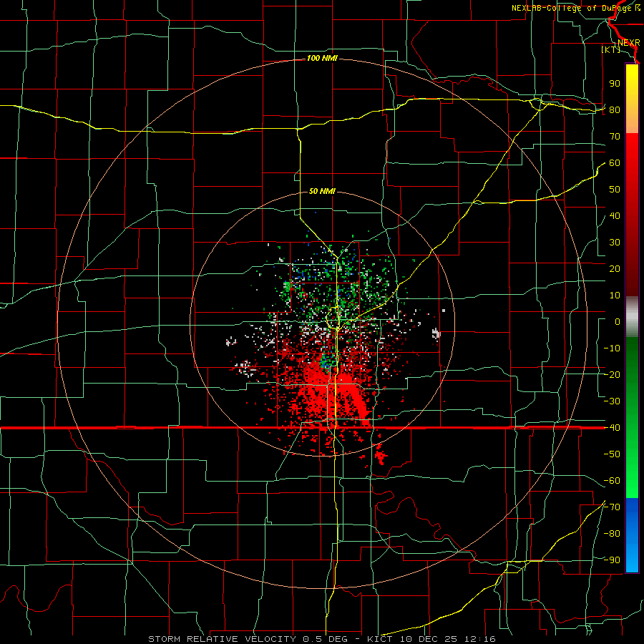Click the positive 60 scale value
This screenshot has height=644, width=644.
pos(615,163)
